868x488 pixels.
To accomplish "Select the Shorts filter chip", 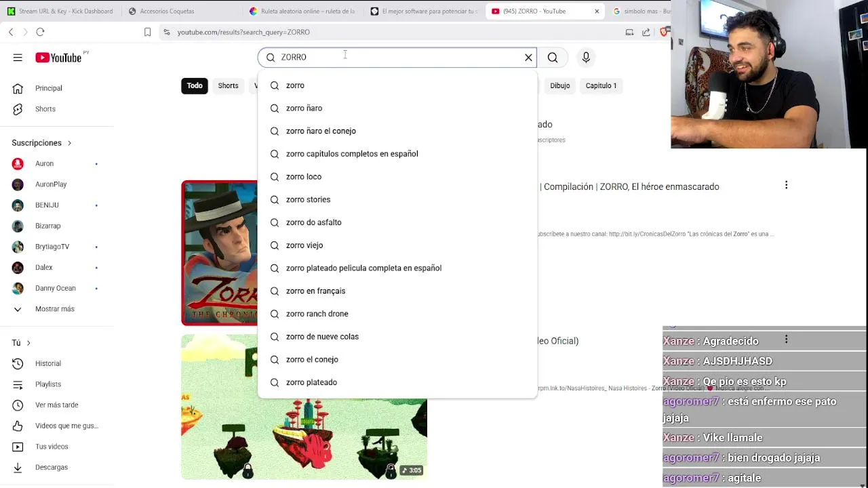I will (228, 85).
